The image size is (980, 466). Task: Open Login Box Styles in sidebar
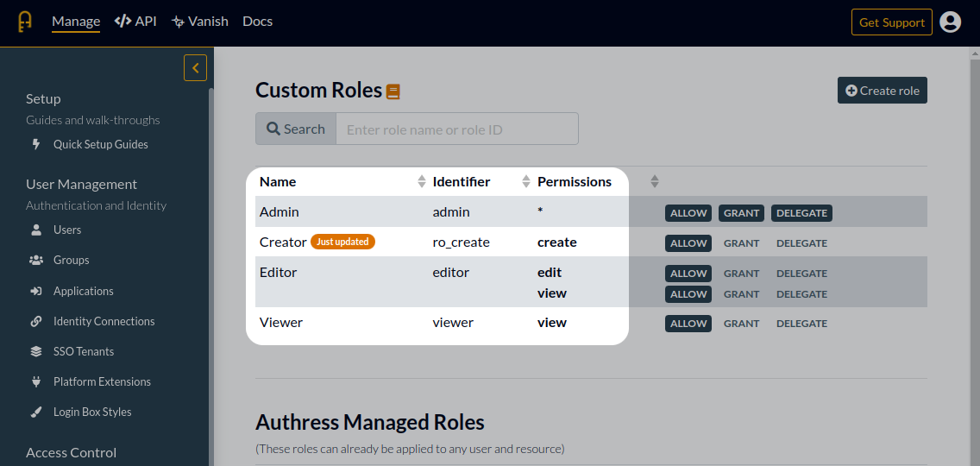[91, 412]
